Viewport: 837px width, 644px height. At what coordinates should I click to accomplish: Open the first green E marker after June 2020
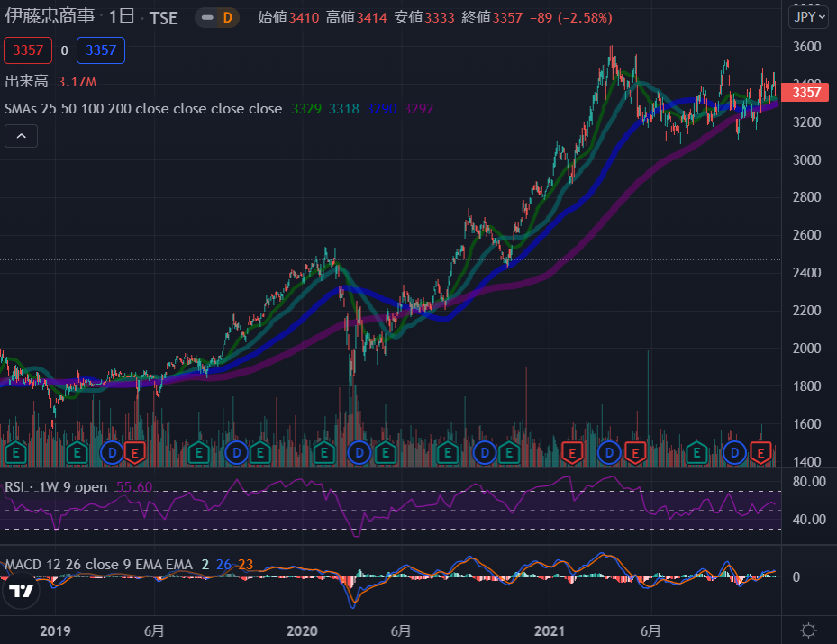pyautogui.click(x=447, y=454)
